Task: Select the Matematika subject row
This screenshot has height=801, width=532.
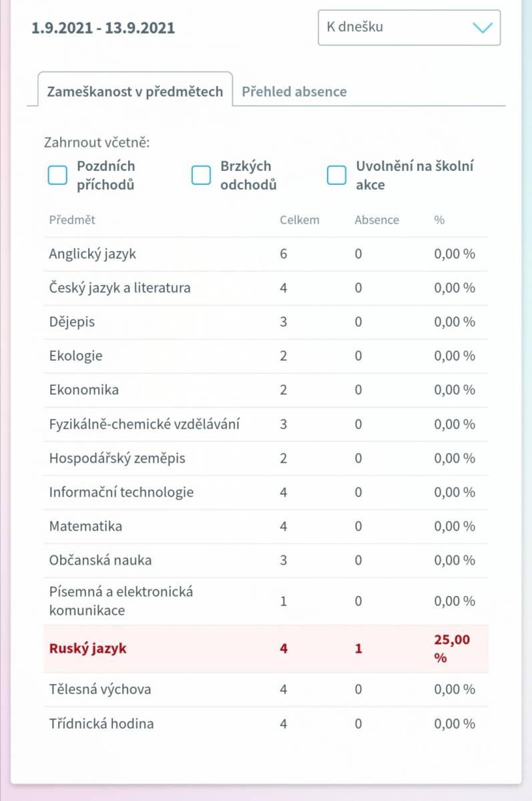Action: (266, 526)
